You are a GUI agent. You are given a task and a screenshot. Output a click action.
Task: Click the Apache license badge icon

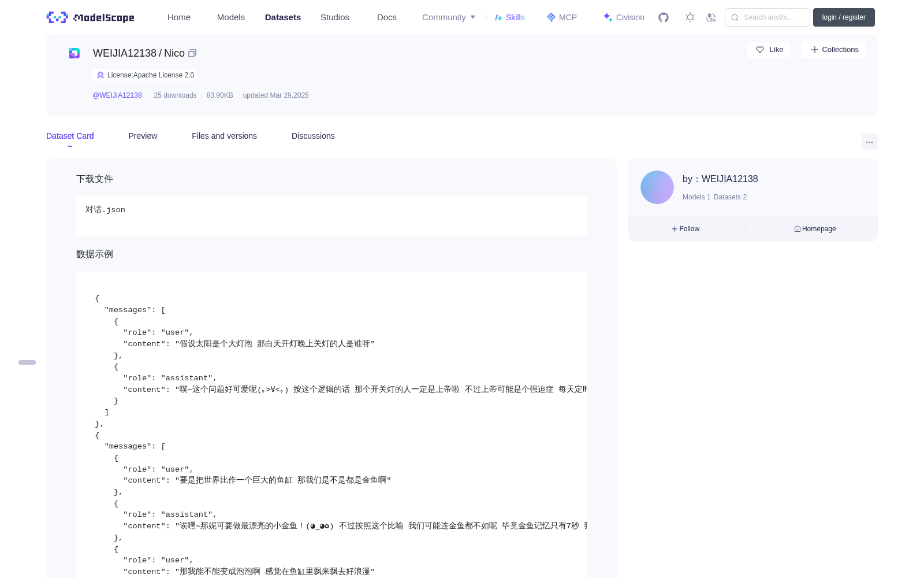point(100,75)
